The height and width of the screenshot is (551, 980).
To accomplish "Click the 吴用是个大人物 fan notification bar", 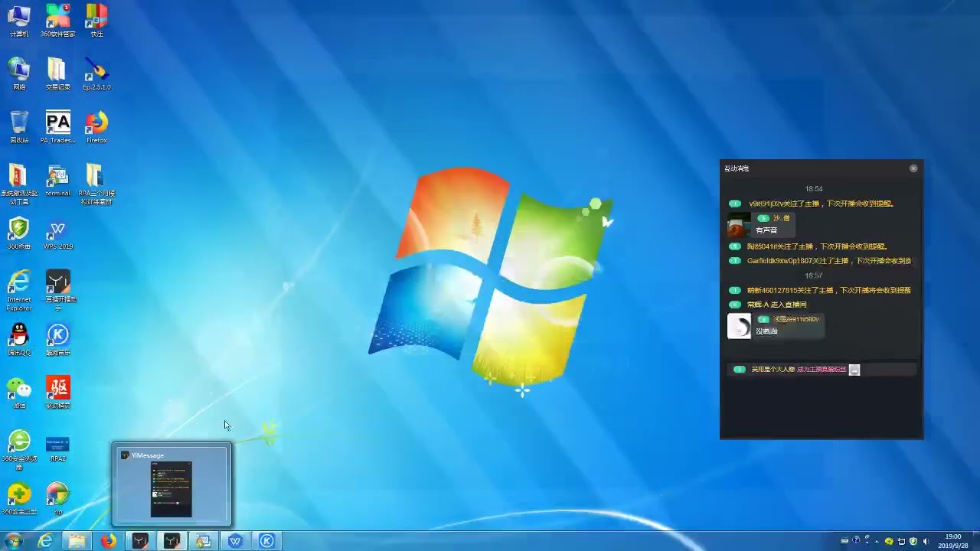I will tap(822, 370).
